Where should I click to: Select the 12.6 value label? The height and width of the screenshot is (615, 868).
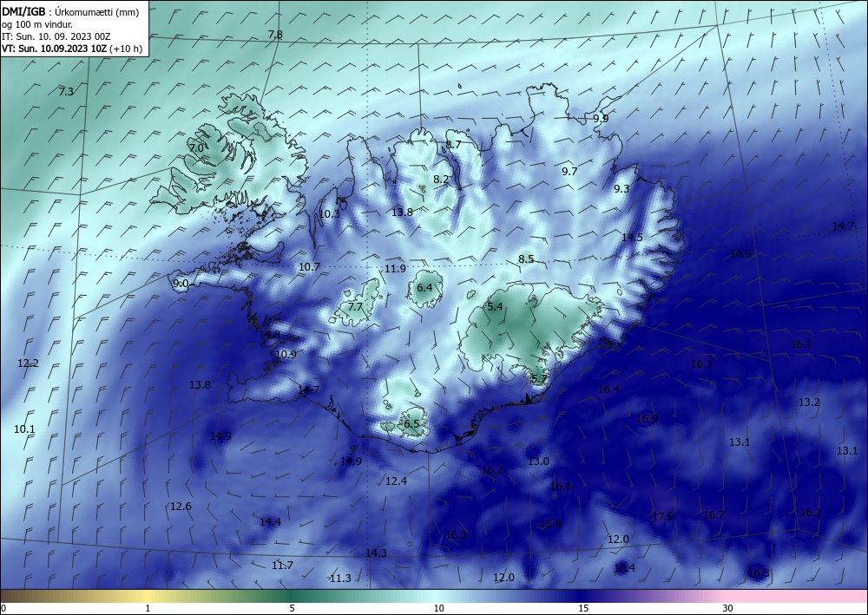[181, 506]
